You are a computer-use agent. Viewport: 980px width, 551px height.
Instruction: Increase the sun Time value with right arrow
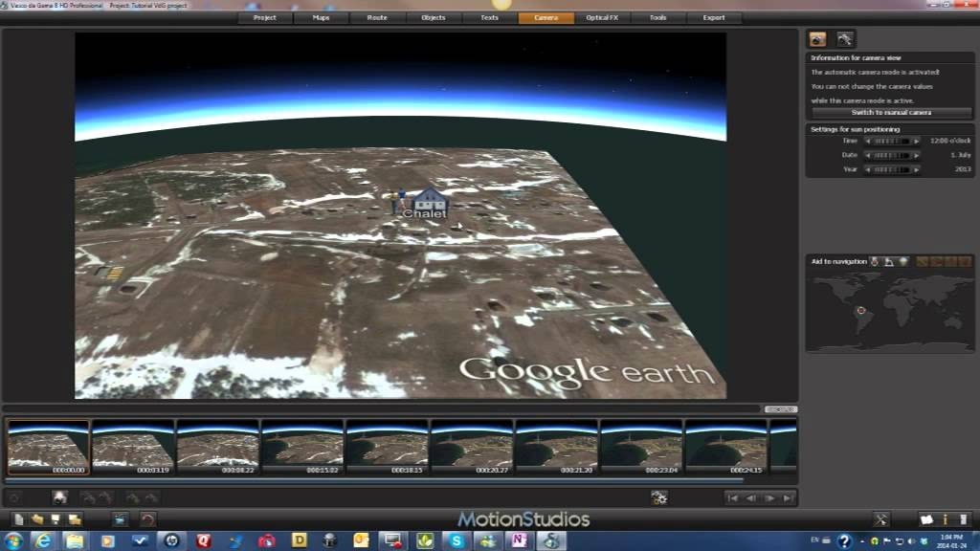[916, 142]
